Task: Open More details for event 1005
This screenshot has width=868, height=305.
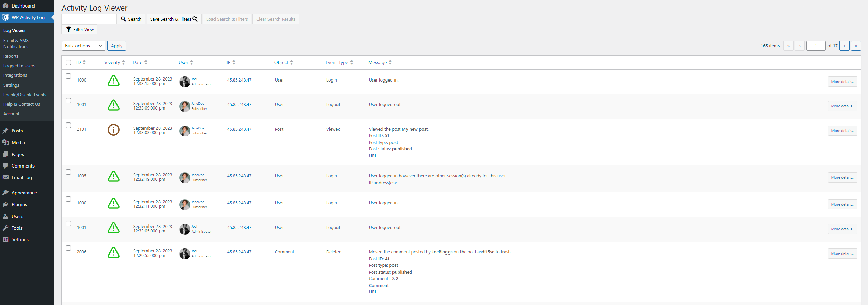Action: pos(842,177)
